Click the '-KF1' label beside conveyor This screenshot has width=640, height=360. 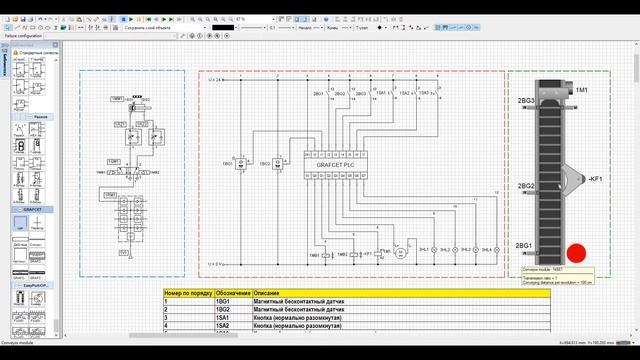[595, 179]
